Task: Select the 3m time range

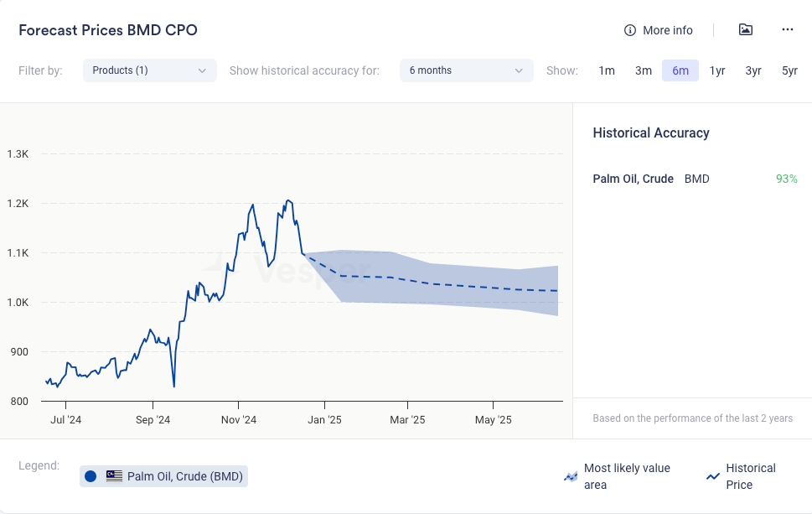Action: tap(644, 70)
